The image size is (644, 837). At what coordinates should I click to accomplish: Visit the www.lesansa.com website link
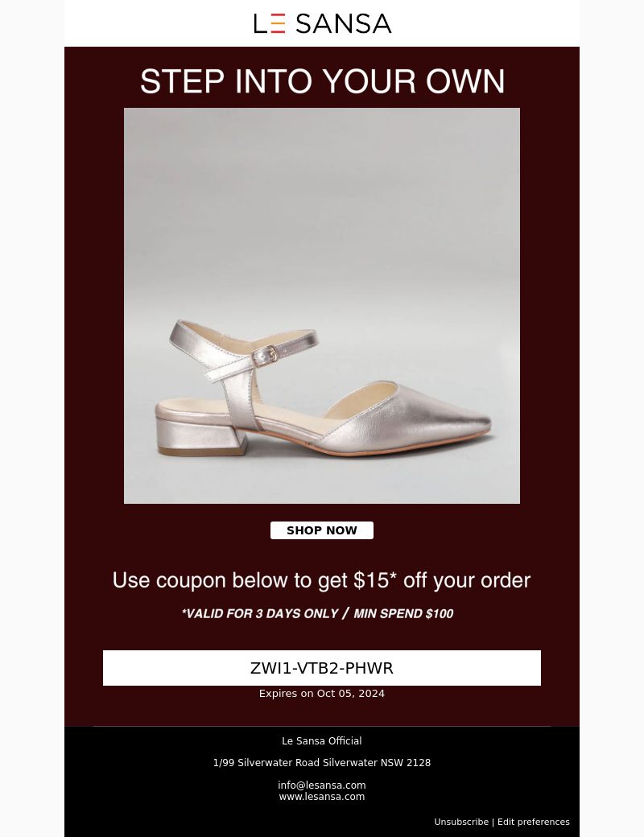(x=322, y=797)
